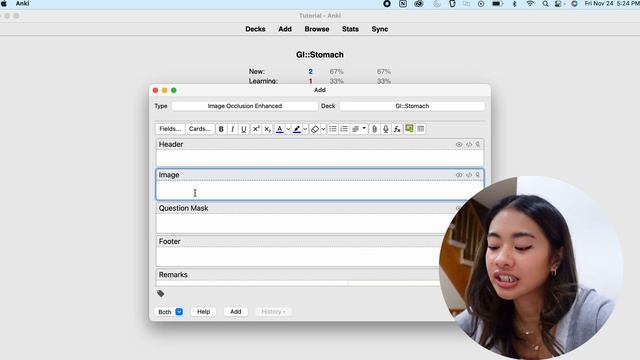
Task: Open the alignment and indentation dropdown
Action: pos(359,129)
